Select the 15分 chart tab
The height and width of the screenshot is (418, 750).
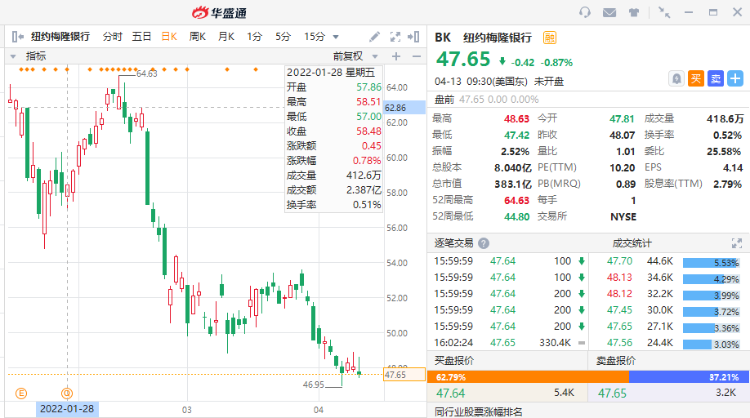[314, 37]
